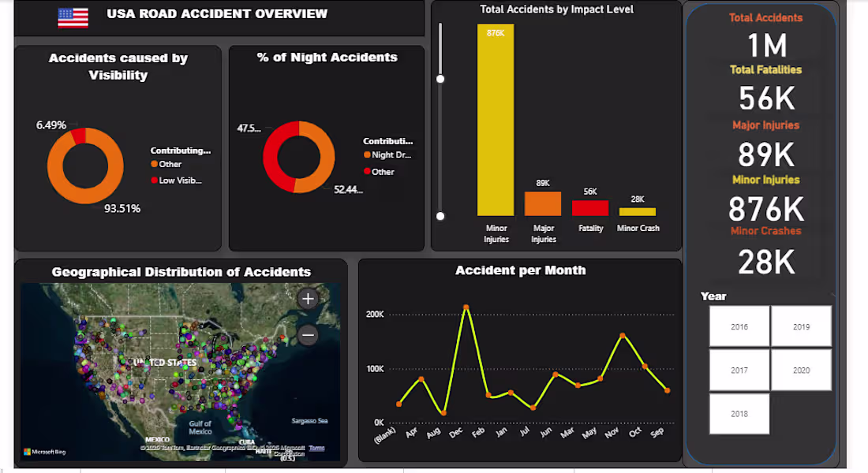Click the 2019 slicer button
Viewport: 868px width, 473px height.
[801, 326]
